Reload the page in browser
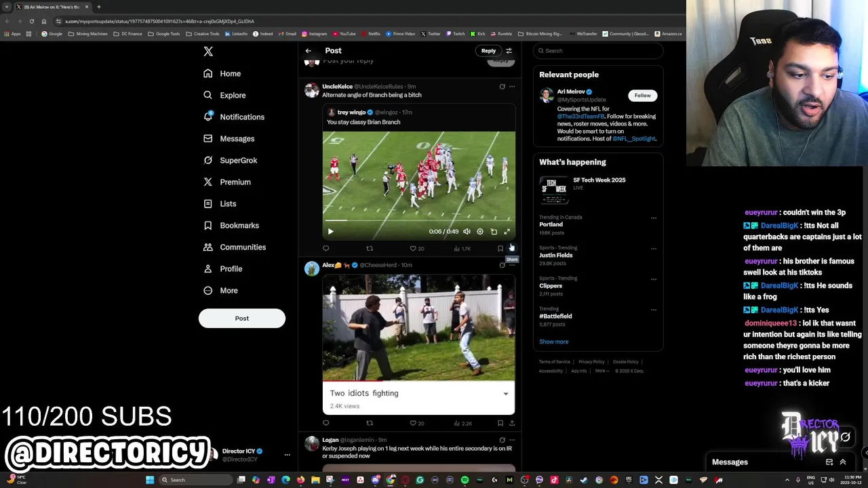The width and height of the screenshot is (868, 488). click(x=31, y=21)
